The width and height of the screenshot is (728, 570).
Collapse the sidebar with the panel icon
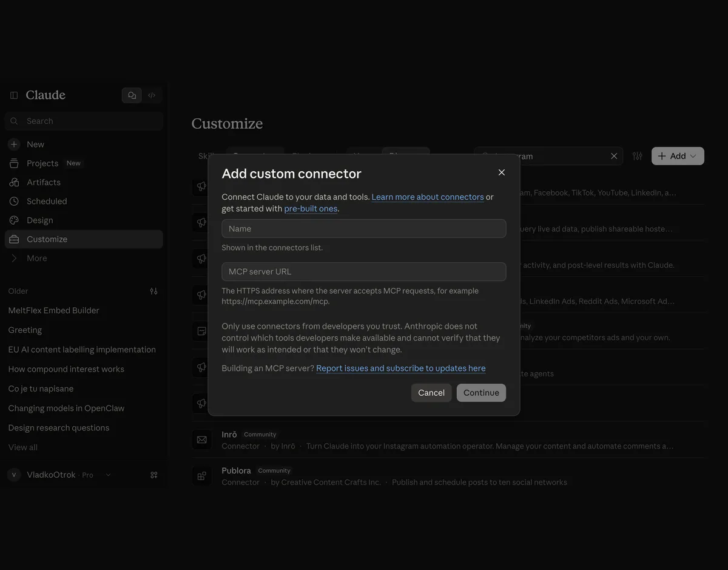click(14, 95)
